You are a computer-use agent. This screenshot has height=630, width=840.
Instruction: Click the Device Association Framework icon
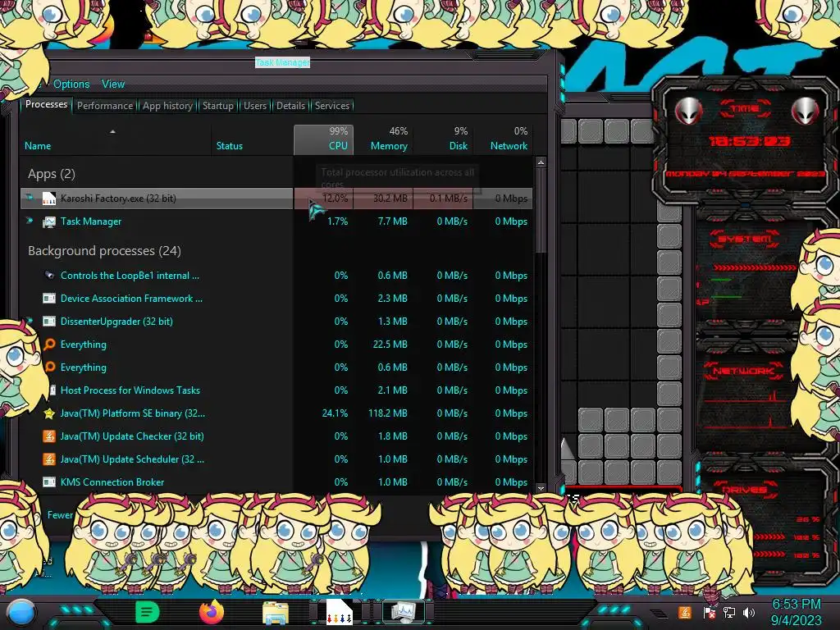pyautogui.click(x=48, y=299)
